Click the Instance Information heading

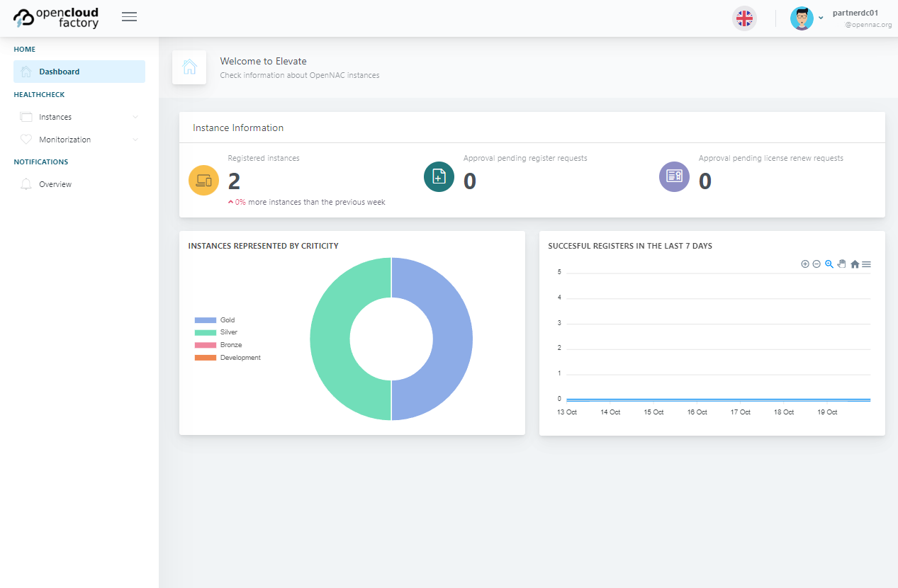click(x=238, y=128)
